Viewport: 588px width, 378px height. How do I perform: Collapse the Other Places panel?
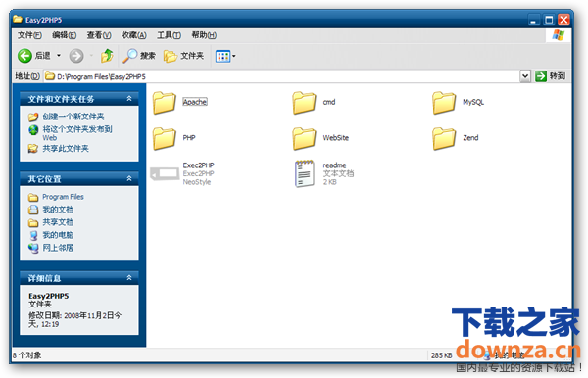tap(129, 178)
